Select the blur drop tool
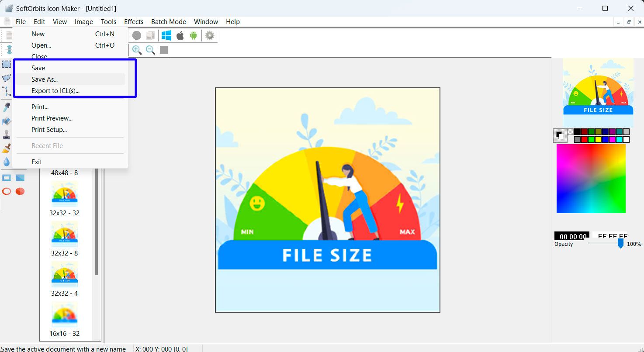 [x=7, y=162]
